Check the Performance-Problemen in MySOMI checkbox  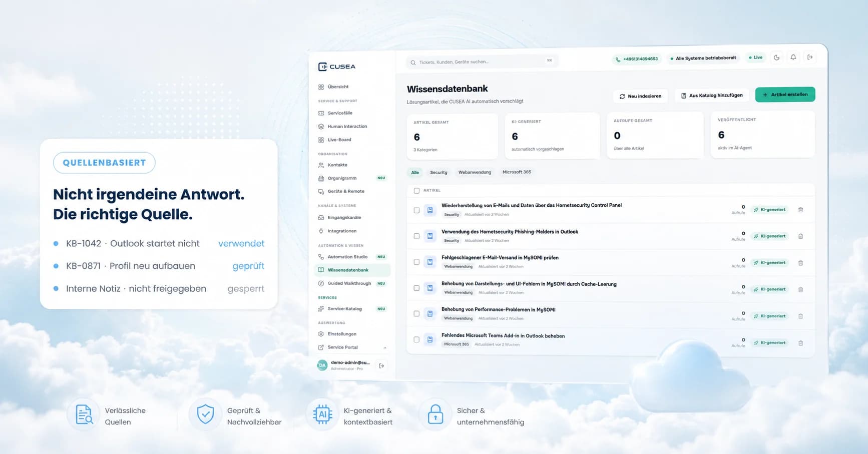(416, 314)
